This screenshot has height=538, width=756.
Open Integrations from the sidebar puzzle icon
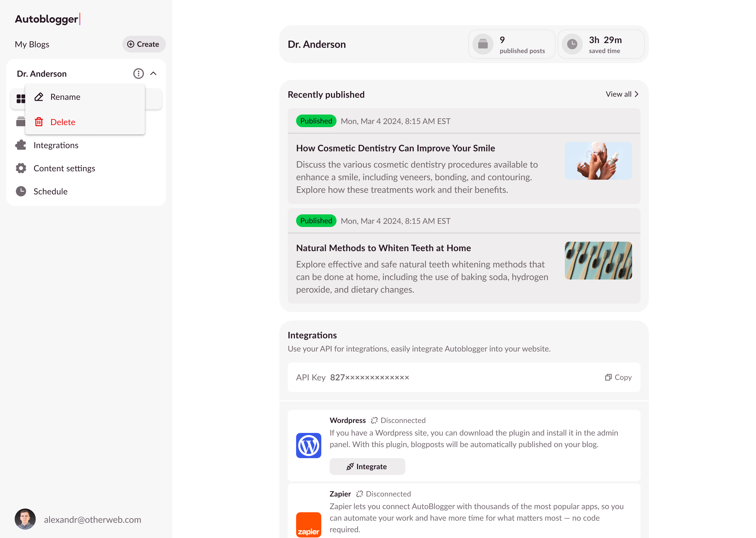pos(21,145)
